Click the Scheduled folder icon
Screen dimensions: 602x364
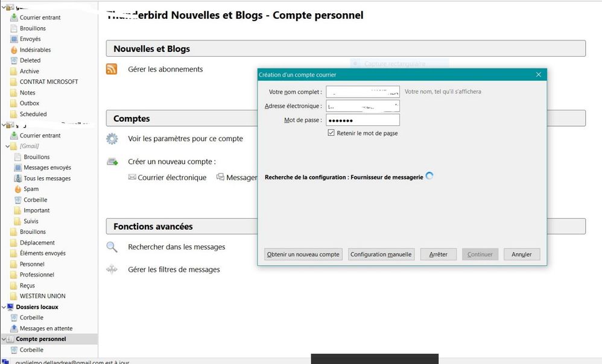click(14, 114)
